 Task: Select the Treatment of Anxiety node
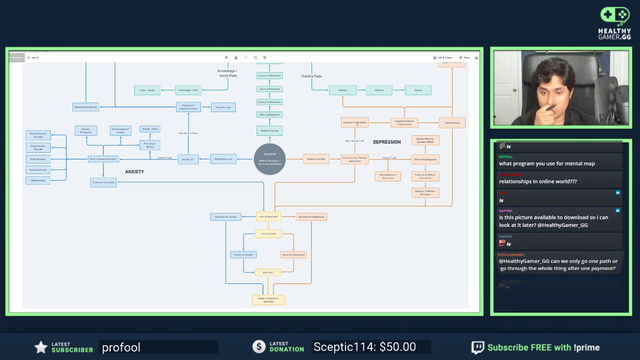click(x=103, y=182)
